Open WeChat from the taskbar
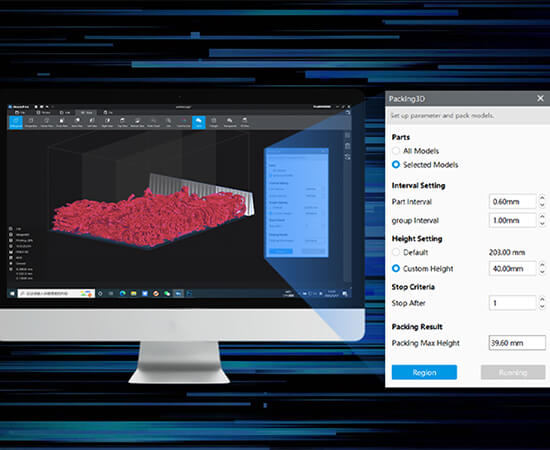 coord(167,293)
